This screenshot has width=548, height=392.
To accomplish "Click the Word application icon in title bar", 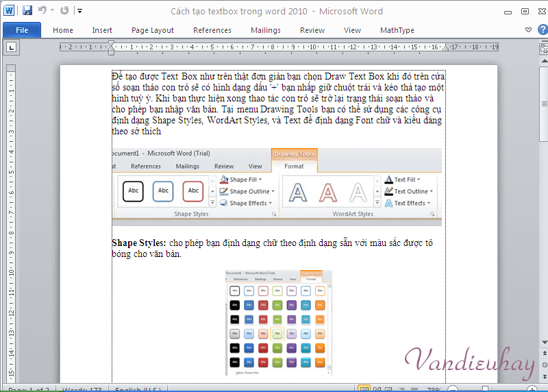I will click(9, 10).
